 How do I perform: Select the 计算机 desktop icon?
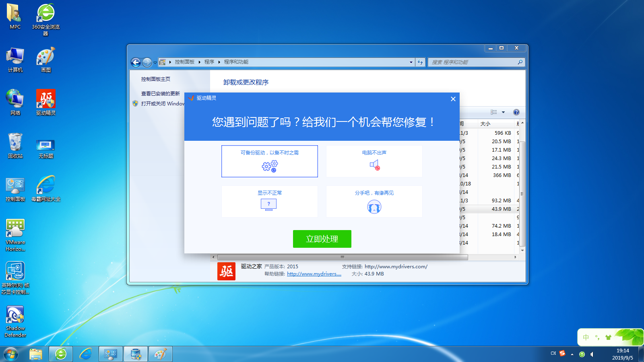[15, 60]
